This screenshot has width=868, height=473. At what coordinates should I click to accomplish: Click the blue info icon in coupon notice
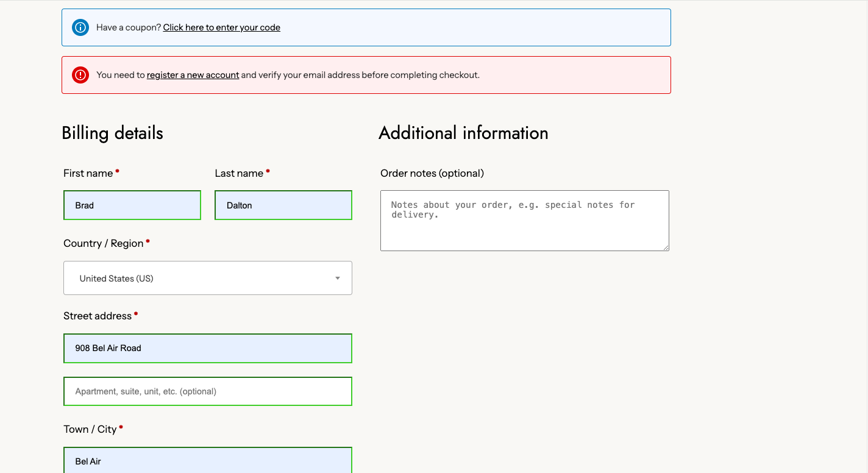[x=80, y=27]
